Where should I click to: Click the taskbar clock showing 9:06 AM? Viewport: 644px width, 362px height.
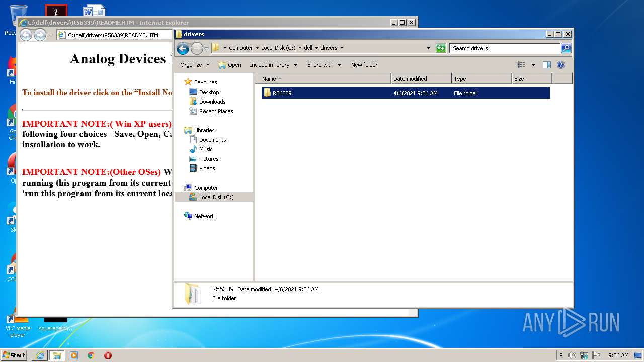pos(618,355)
